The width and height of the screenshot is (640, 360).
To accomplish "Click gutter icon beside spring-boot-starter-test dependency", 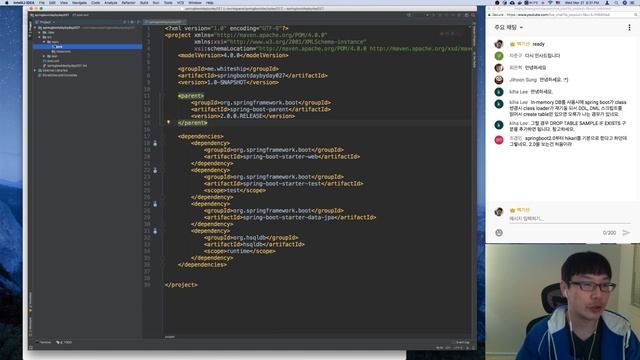I will point(155,170).
